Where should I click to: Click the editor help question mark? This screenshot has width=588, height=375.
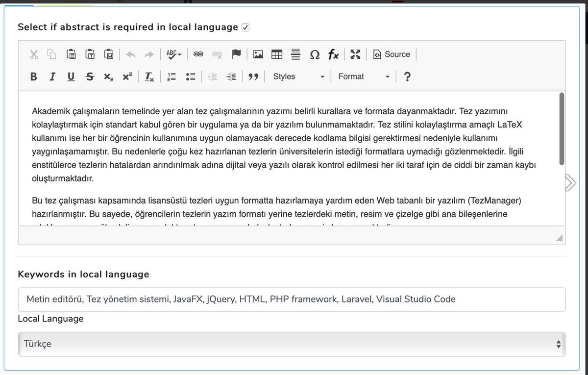point(407,76)
